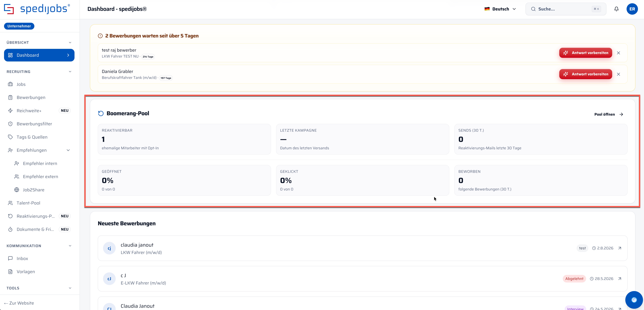The height and width of the screenshot is (310, 644).
Task: Open claudia janout application via arrow icon
Action: click(x=620, y=248)
